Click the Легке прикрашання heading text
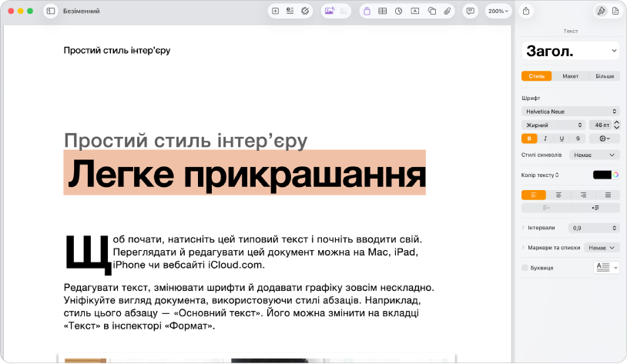 point(246,174)
